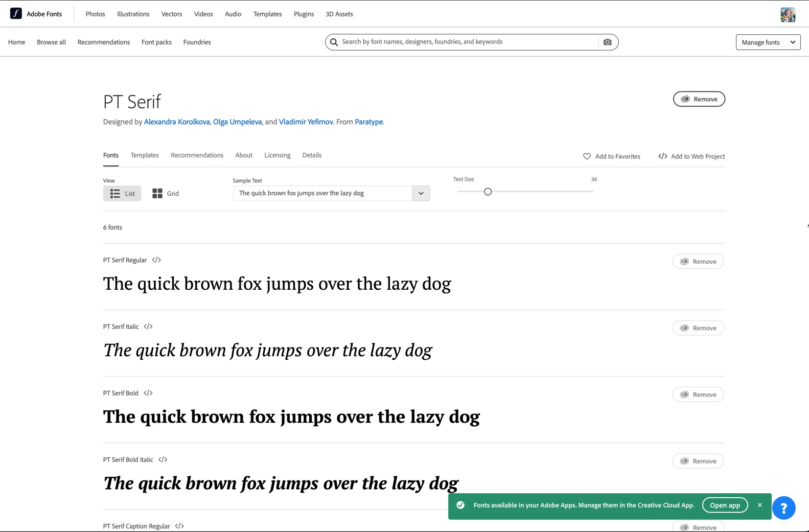Image resolution: width=809 pixels, height=532 pixels.
Task: Open designer Alexandra Korolkova link
Action: tap(177, 122)
